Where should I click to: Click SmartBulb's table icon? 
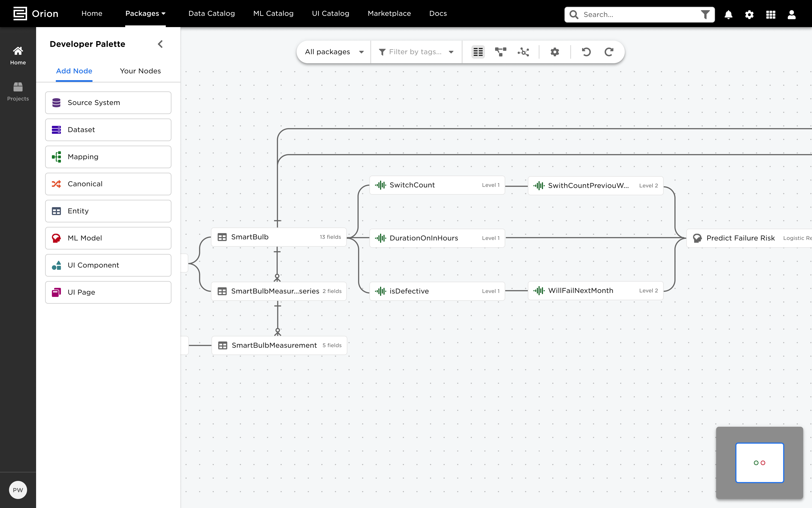(x=222, y=237)
